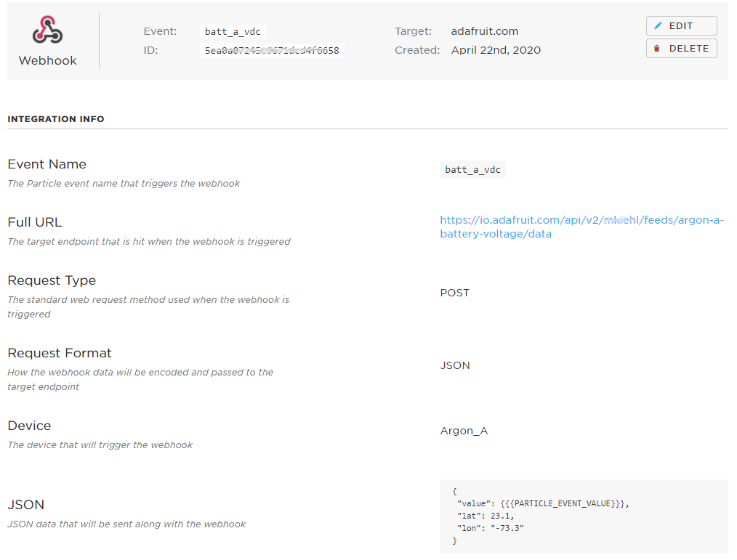This screenshot has height=560, width=737.
Task: Click the Webhook label under the logo
Action: coord(47,60)
